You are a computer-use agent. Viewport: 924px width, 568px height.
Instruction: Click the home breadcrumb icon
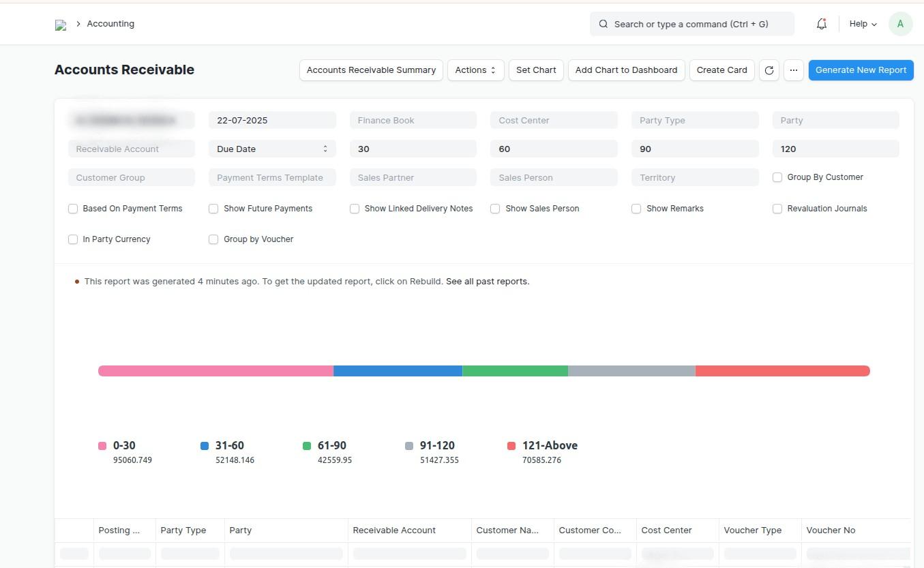tap(60, 23)
